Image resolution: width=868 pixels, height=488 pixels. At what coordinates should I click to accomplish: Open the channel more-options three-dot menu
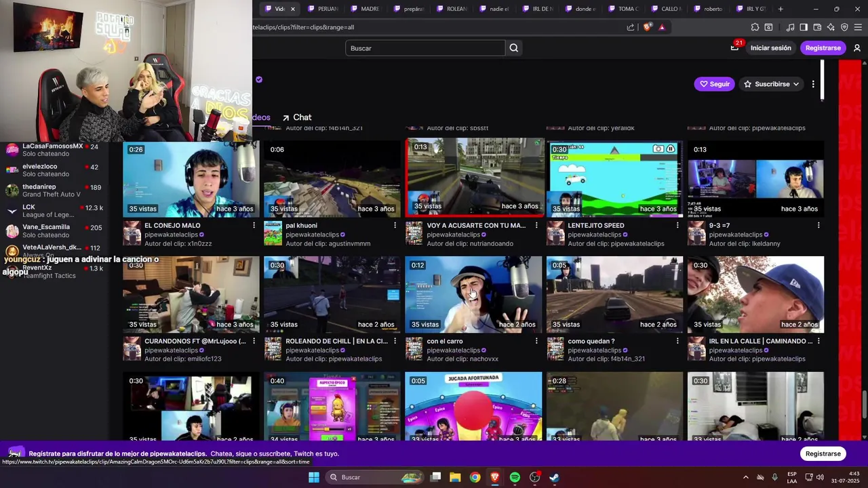tap(813, 84)
